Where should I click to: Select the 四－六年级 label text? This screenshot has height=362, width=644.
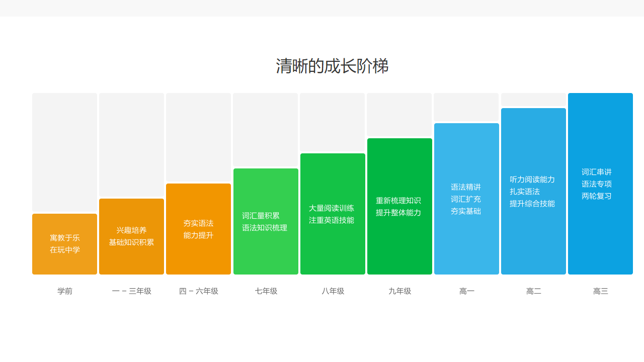pyautogui.click(x=198, y=291)
